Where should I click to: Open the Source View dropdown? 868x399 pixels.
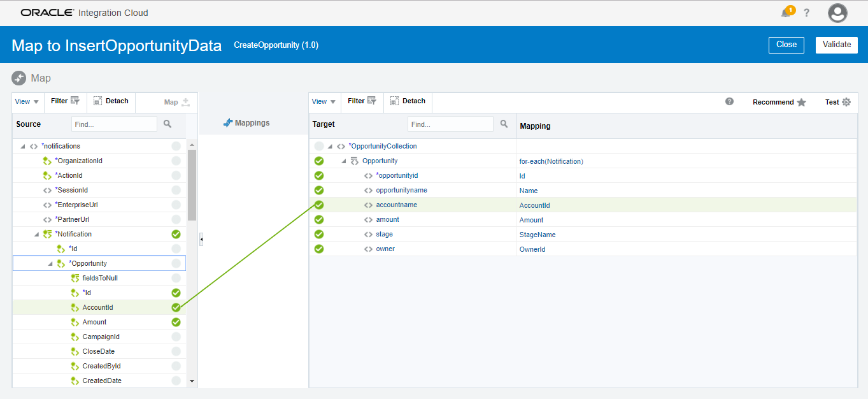point(27,101)
